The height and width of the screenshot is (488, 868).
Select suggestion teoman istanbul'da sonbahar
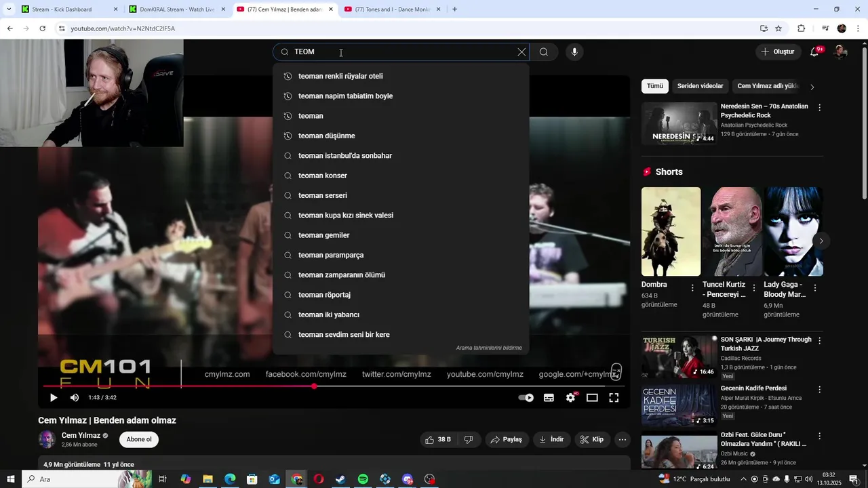pos(401,156)
